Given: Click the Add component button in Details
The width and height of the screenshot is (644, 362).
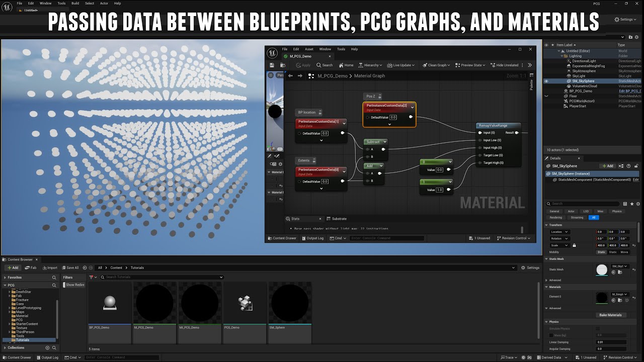Looking at the screenshot, I should (608, 166).
